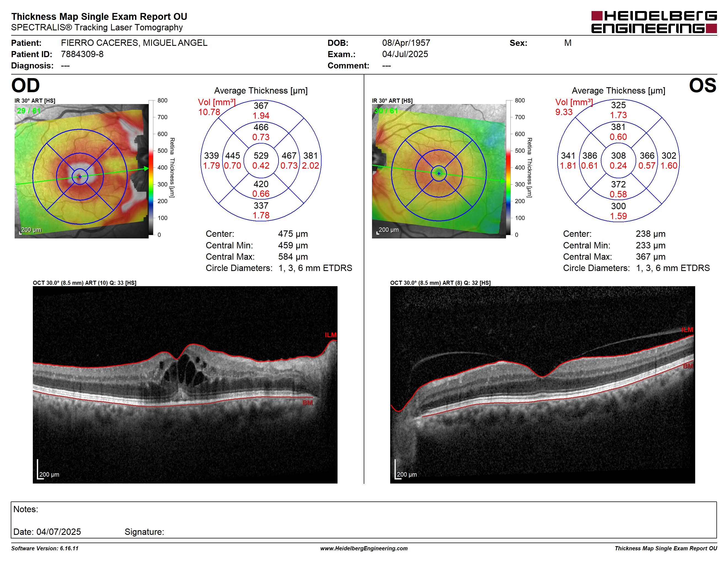
Task: Select patient name 'FIERRO CACERES, MIGUEL ANGEL'
Action: tap(134, 43)
